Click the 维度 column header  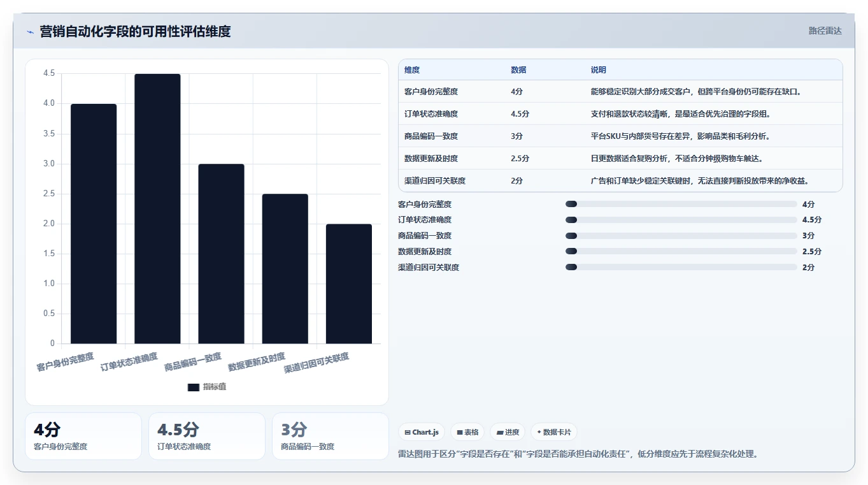coord(412,70)
